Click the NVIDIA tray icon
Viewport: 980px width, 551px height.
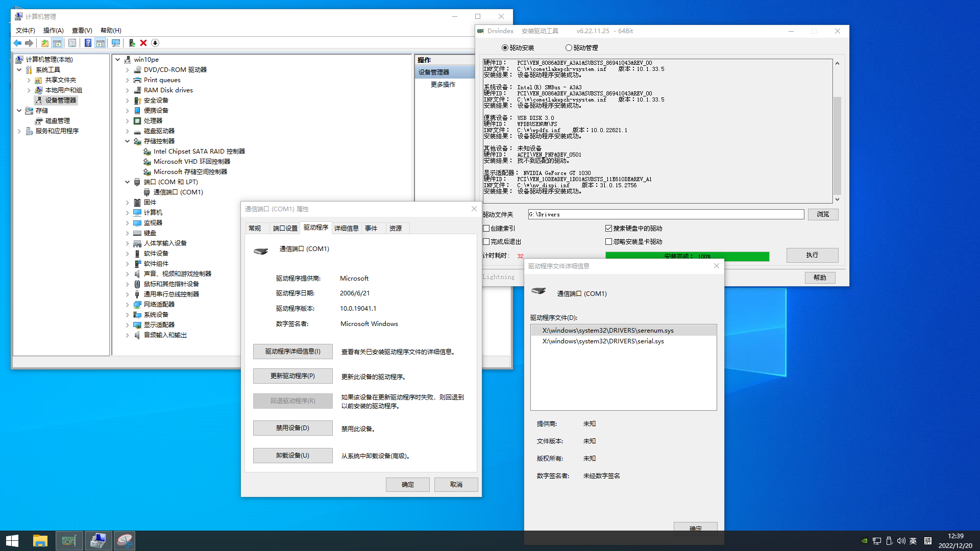(864, 541)
